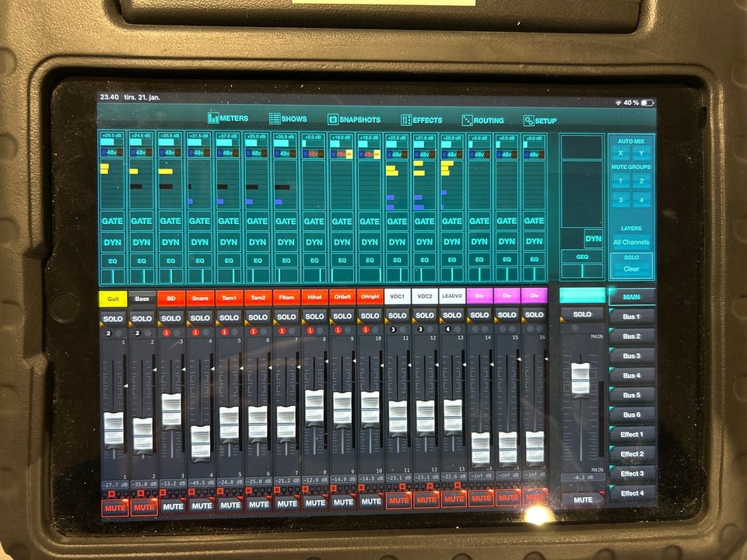Image resolution: width=747 pixels, height=560 pixels.
Task: Mute the BD channel
Action: [x=173, y=506]
